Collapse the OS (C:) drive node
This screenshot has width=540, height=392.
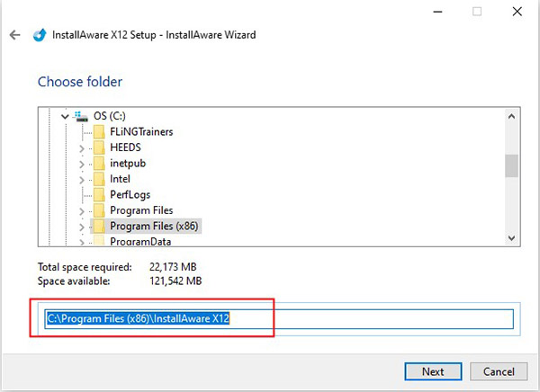coord(64,116)
